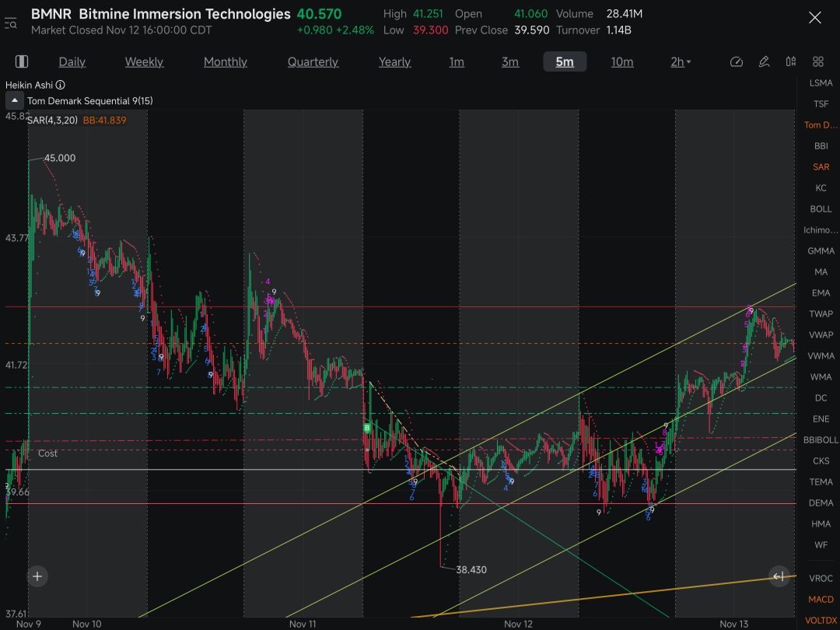The image size is (840, 630).
Task: Click the 38.430 low price label
Action: coord(471,569)
